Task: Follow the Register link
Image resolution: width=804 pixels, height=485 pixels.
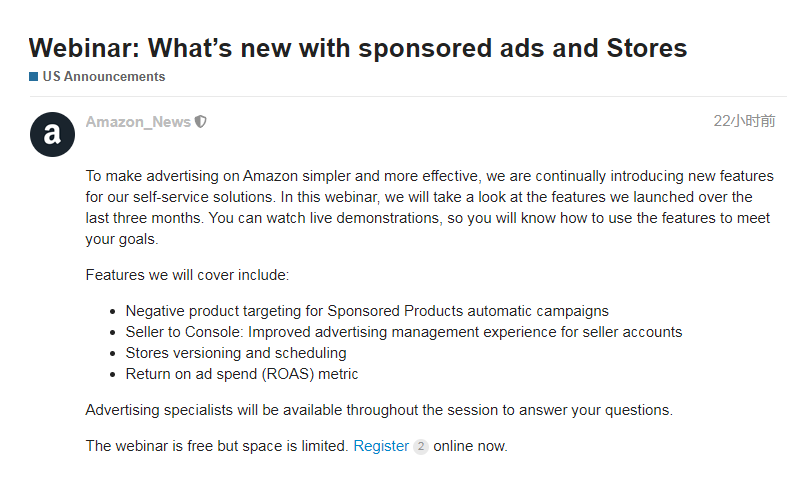Action: tap(381, 446)
